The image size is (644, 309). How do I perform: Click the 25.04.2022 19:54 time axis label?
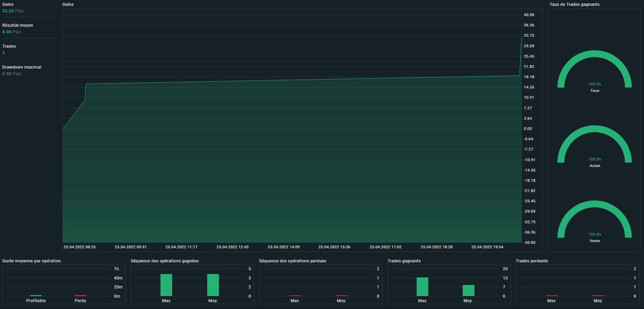pos(487,247)
